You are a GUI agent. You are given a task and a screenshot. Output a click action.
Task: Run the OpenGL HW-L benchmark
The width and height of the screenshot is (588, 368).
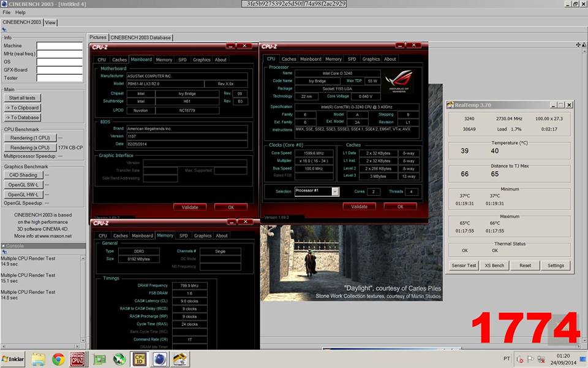[23, 194]
